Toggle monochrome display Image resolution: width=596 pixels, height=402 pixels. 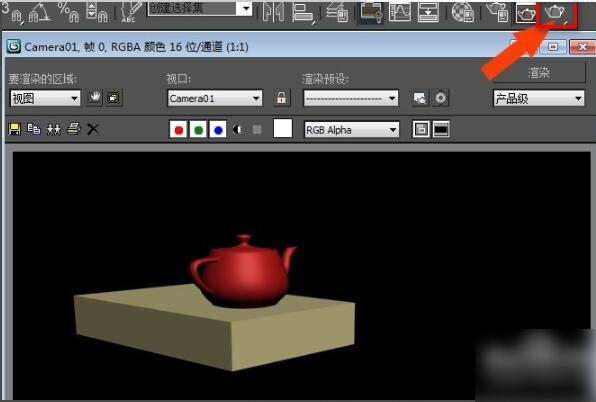(257, 130)
